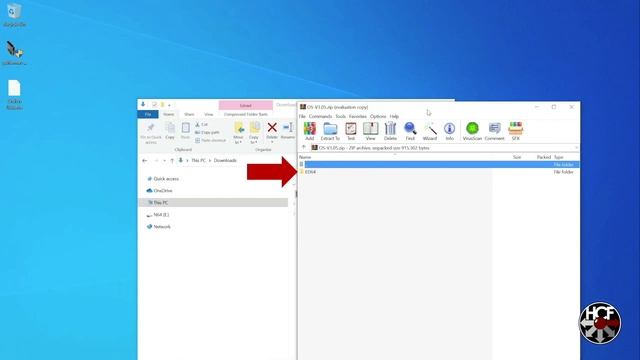Select highlighted parent folder row in WinRAR

pyautogui.click(x=439, y=164)
